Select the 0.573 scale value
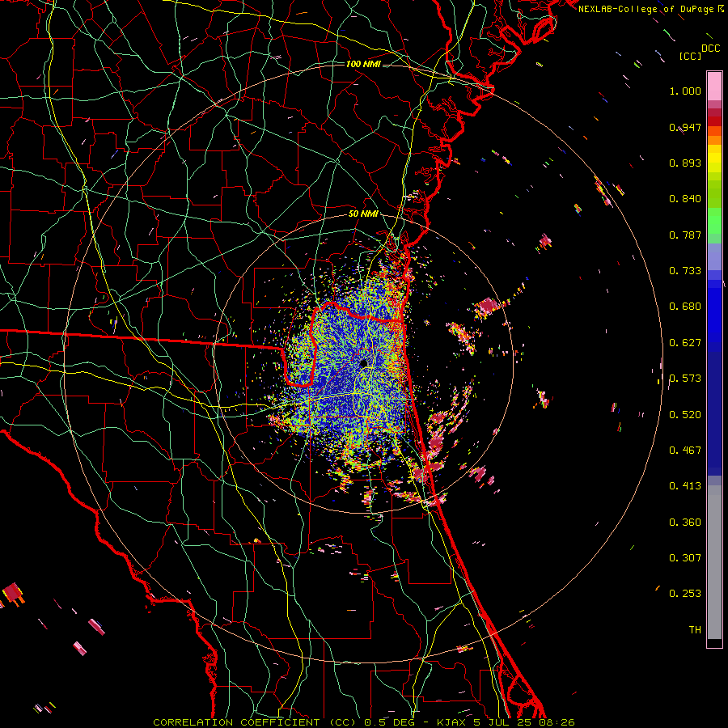 [x=685, y=379]
